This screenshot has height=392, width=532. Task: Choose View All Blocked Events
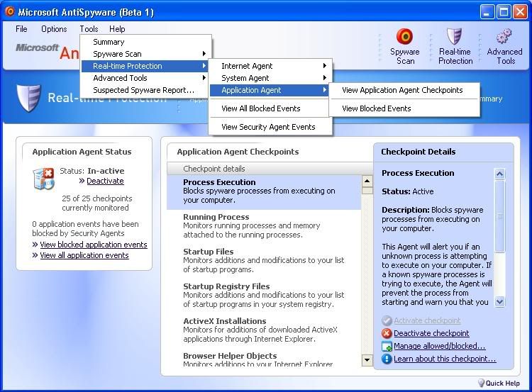(270, 108)
